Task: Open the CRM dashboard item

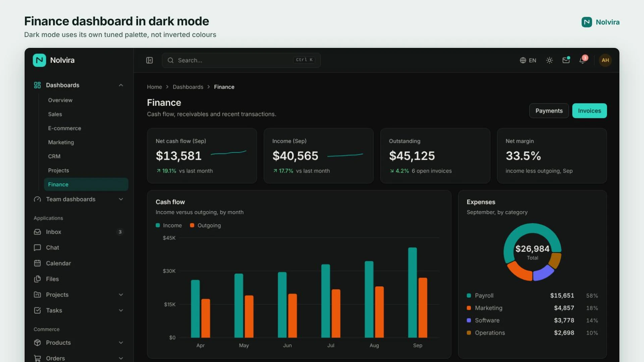Action: [x=86, y=157]
